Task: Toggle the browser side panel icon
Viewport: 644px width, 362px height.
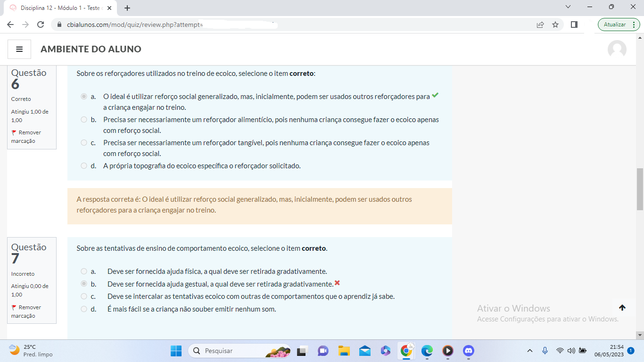Action: click(x=574, y=25)
